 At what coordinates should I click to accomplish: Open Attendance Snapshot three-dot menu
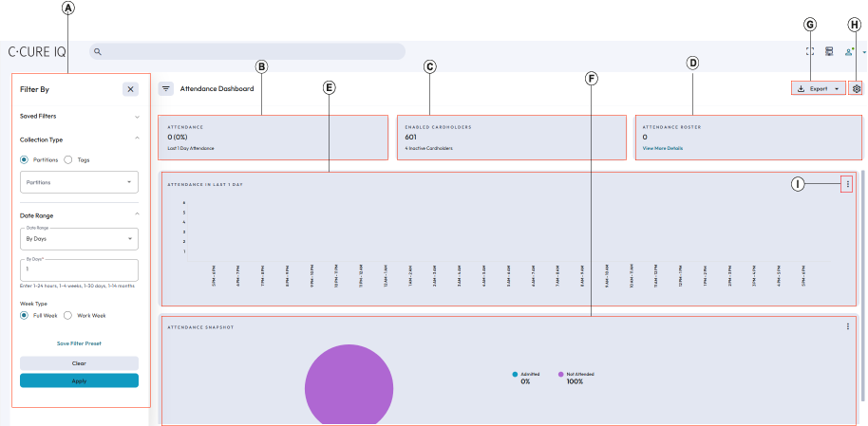click(x=847, y=326)
